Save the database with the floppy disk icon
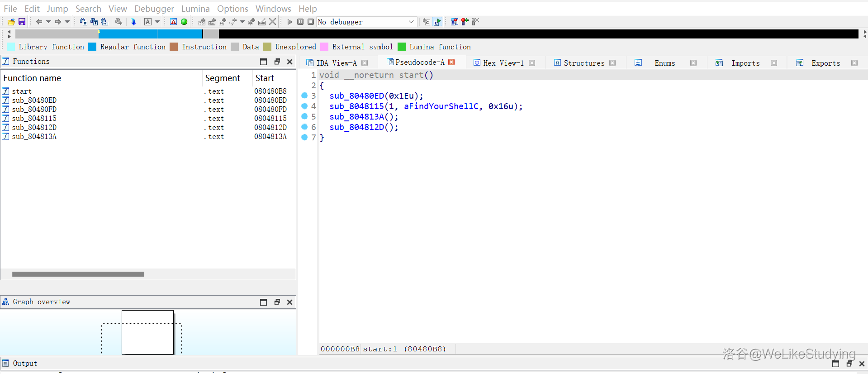Viewport: 868px width, 374px height. (22, 22)
